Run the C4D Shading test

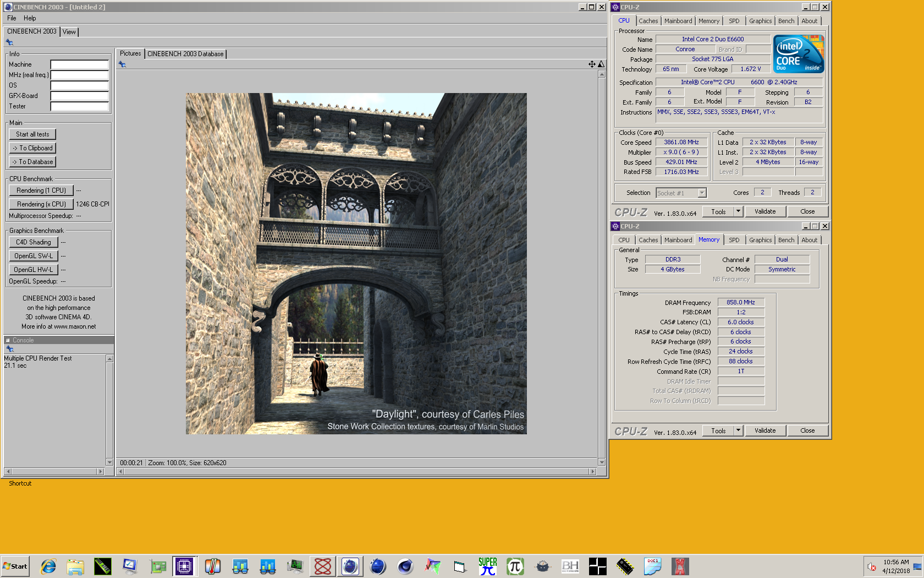(x=34, y=242)
